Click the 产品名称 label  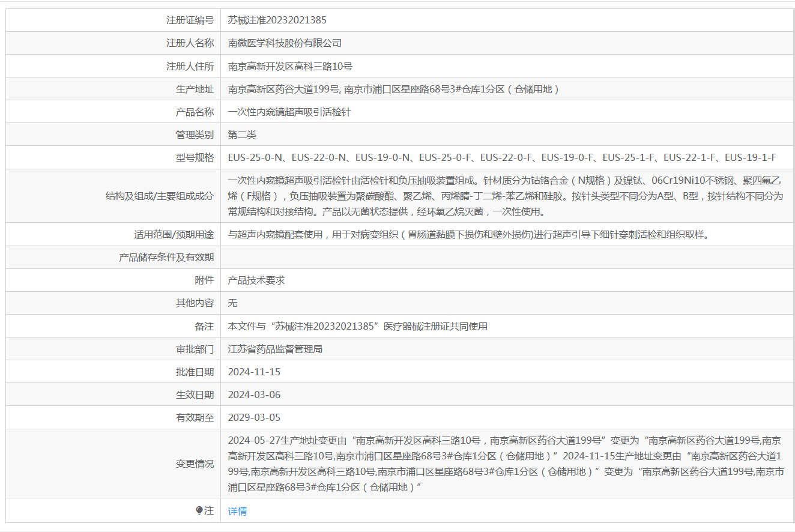(195, 112)
